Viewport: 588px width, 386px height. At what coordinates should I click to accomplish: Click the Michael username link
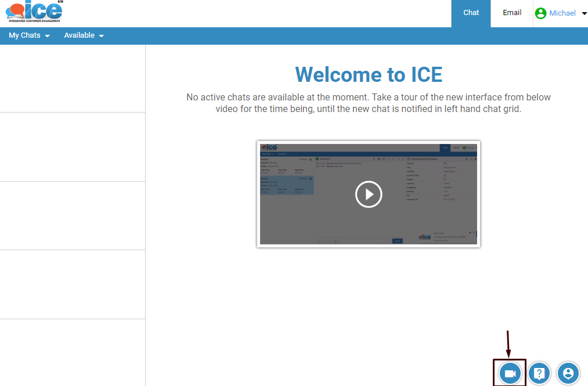562,13
